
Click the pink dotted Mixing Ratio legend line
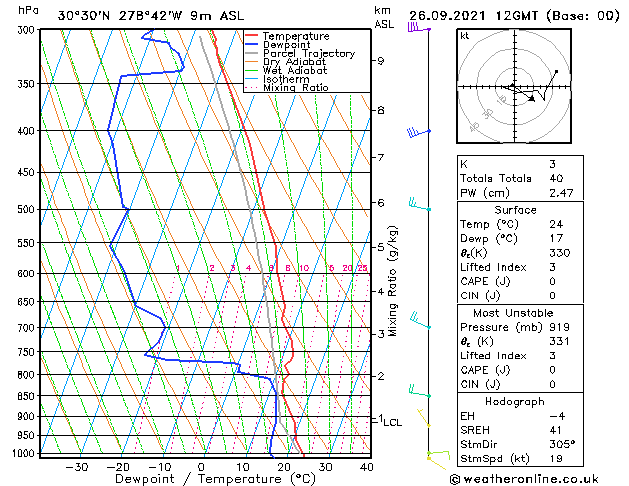tap(251, 87)
